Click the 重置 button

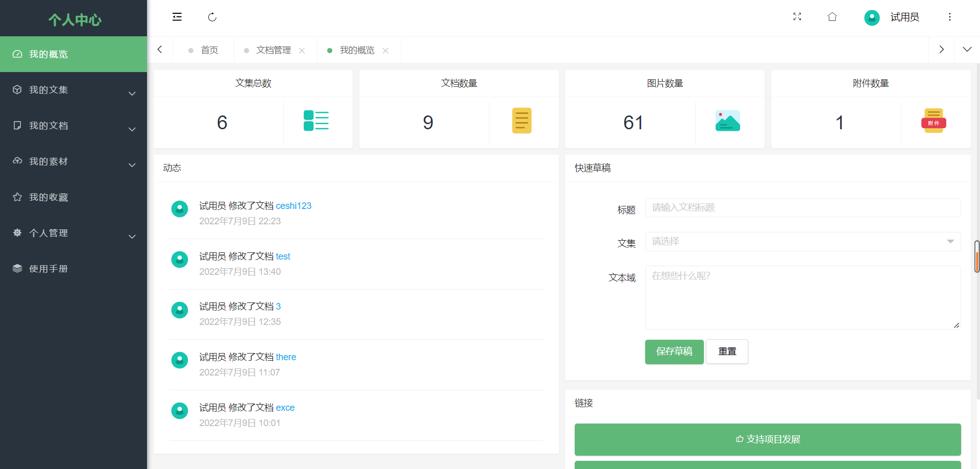727,351
